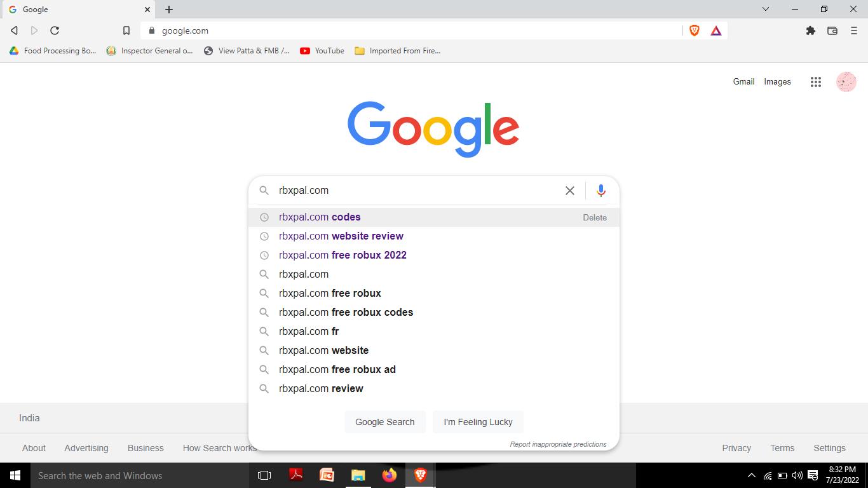Select suggestion rbxpal.com free robux codes
The height and width of the screenshot is (488, 868).
click(434, 313)
